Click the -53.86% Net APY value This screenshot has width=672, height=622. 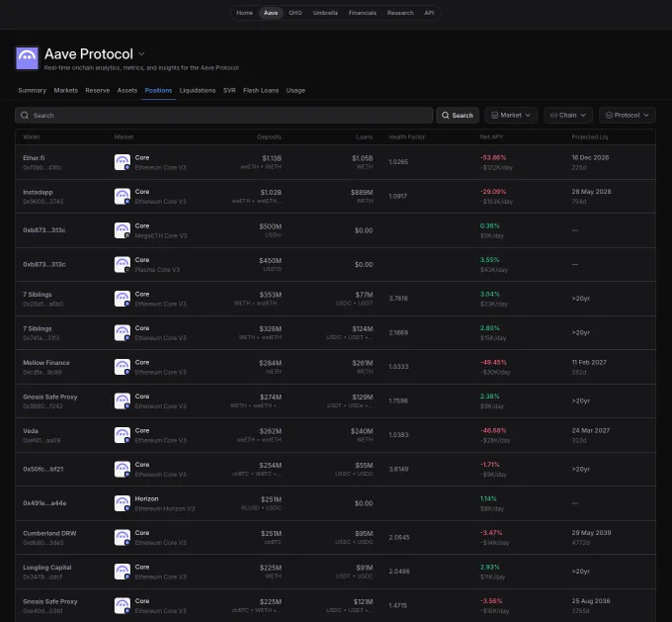point(493,157)
